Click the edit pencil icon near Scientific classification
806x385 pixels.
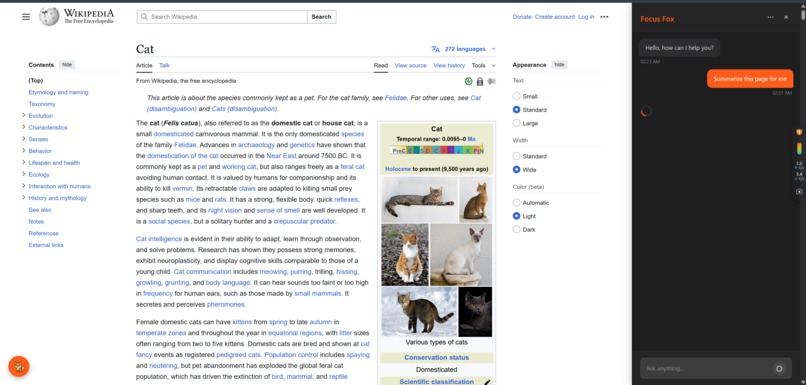click(486, 381)
